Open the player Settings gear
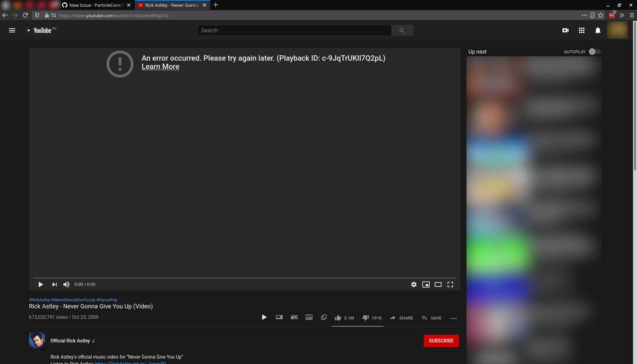The height and width of the screenshot is (364, 637). [414, 284]
